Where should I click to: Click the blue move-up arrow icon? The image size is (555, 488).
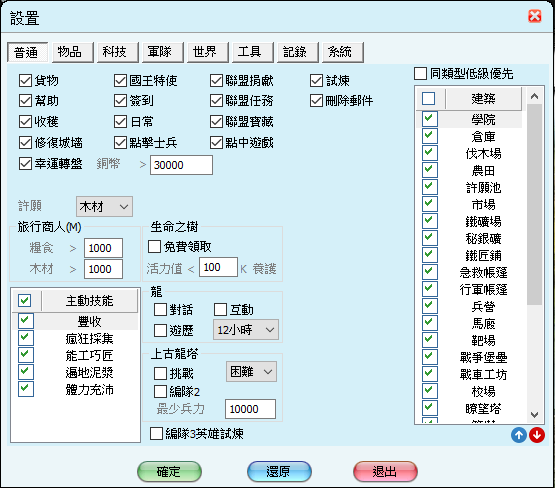(x=519, y=435)
